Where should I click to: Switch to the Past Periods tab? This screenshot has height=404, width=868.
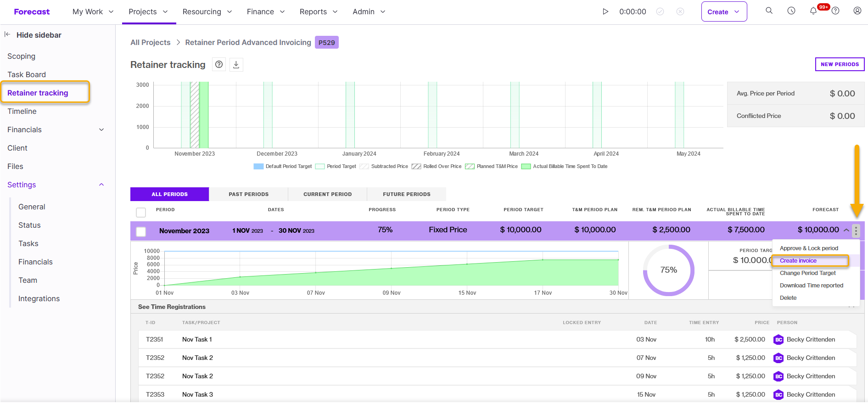249,194
